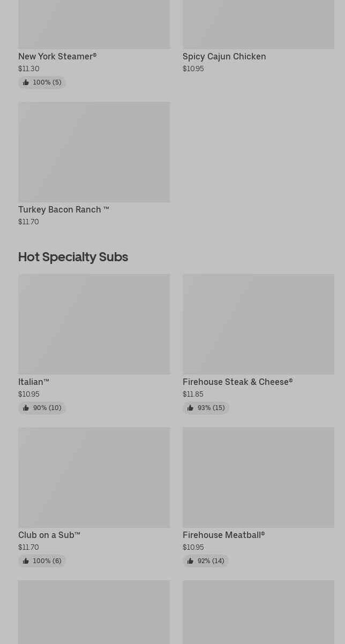Image resolution: width=345 pixels, height=644 pixels.
Task: Select the Italian sub name
Action: [33, 382]
